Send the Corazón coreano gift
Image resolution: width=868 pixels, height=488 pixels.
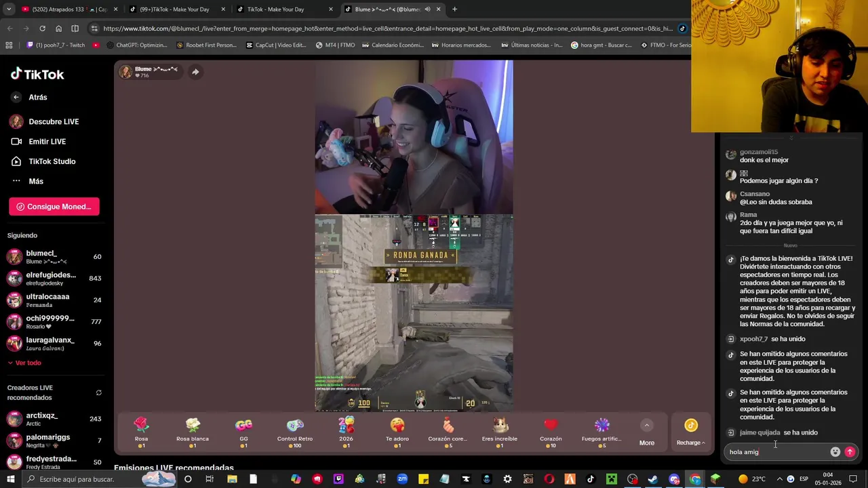tap(448, 432)
